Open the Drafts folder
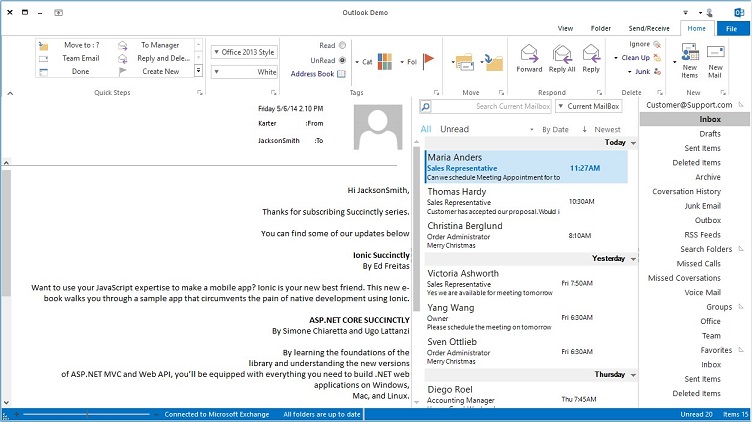The image size is (752, 422). pyautogui.click(x=709, y=134)
